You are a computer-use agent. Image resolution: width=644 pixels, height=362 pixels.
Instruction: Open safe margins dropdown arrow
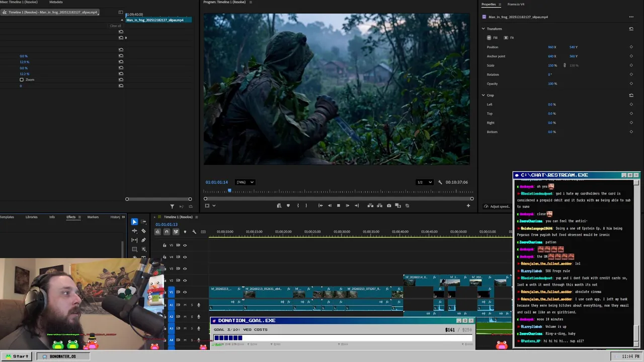point(214,206)
